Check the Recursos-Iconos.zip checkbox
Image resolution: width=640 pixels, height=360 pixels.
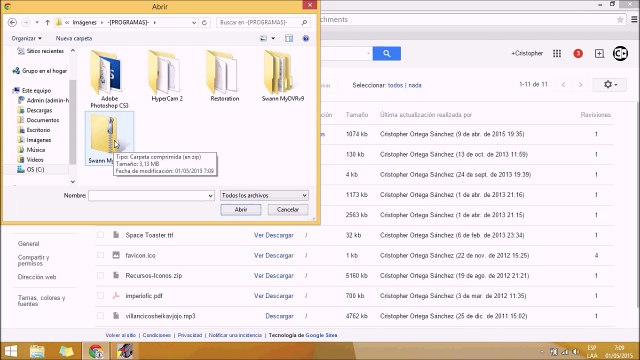click(x=100, y=276)
